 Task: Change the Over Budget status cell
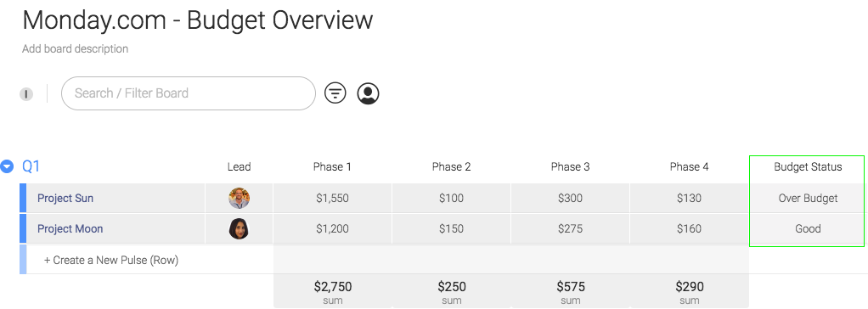coord(808,199)
